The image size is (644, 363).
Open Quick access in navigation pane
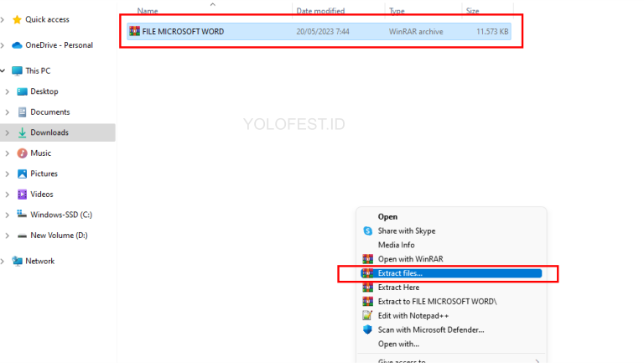coord(47,20)
